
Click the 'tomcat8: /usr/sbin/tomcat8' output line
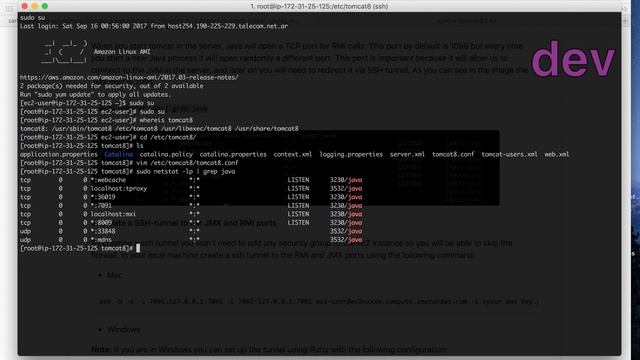159,129
